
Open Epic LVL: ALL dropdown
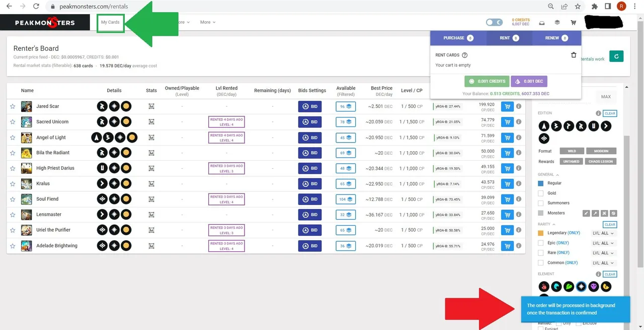click(603, 243)
